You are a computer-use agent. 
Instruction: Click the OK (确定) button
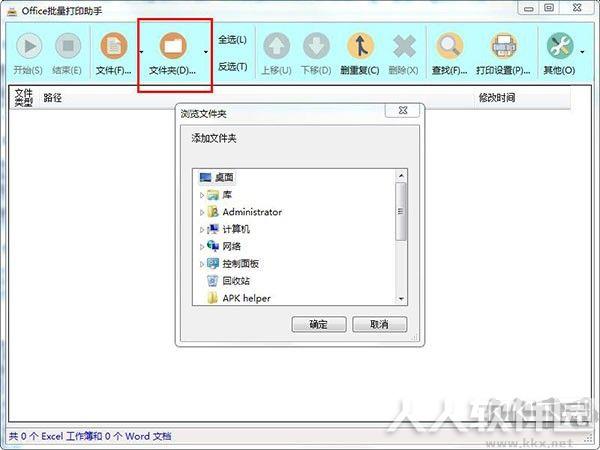(x=319, y=324)
